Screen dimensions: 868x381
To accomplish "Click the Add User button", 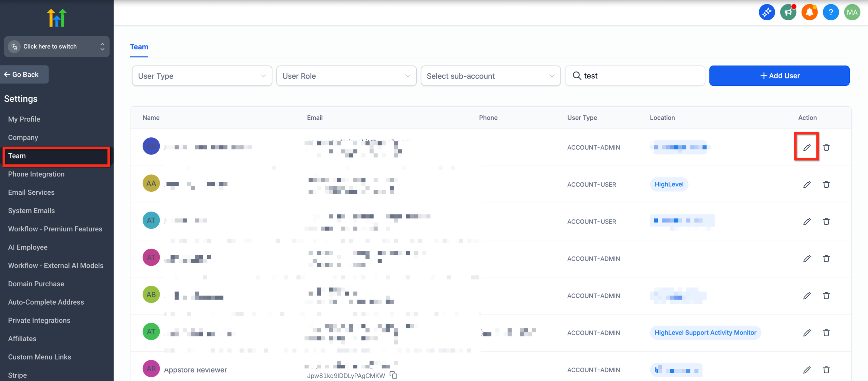I will click(x=779, y=76).
